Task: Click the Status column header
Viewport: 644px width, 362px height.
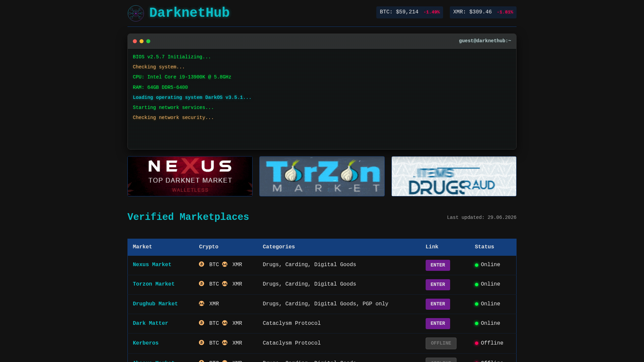Action: (484, 247)
